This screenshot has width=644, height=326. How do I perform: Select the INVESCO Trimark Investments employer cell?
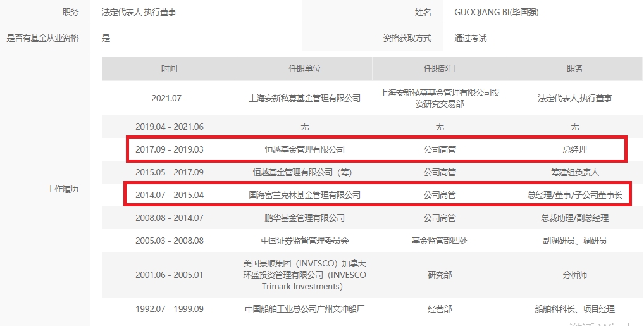pyautogui.click(x=304, y=275)
